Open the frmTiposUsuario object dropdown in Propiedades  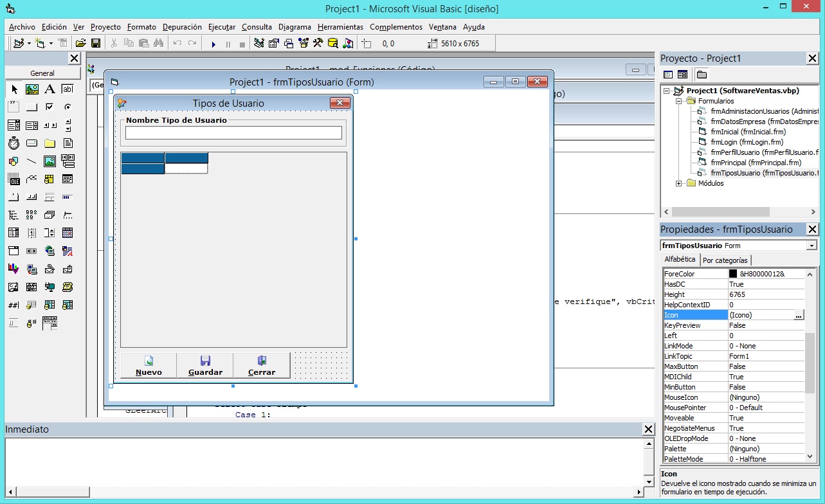pyautogui.click(x=811, y=246)
